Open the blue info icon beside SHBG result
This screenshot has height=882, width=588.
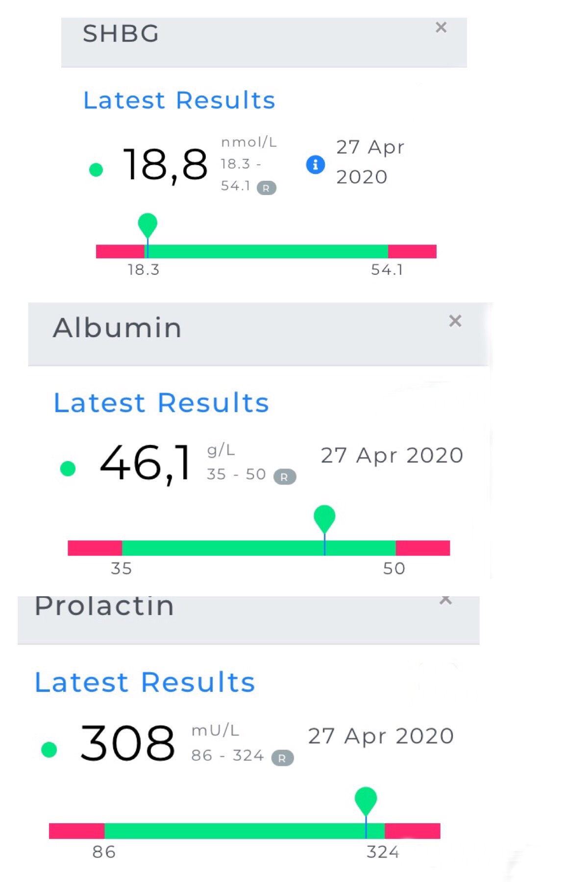point(316,164)
